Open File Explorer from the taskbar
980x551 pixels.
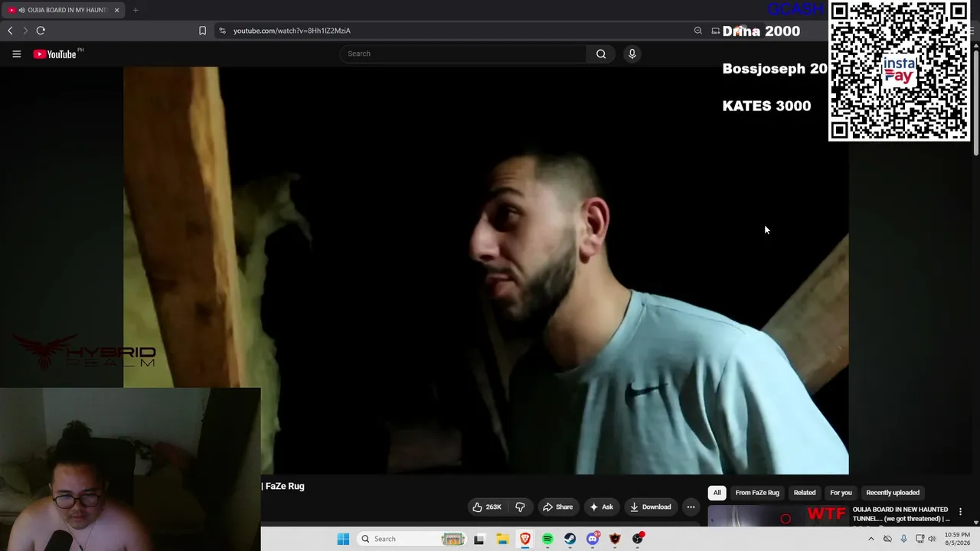tap(502, 539)
